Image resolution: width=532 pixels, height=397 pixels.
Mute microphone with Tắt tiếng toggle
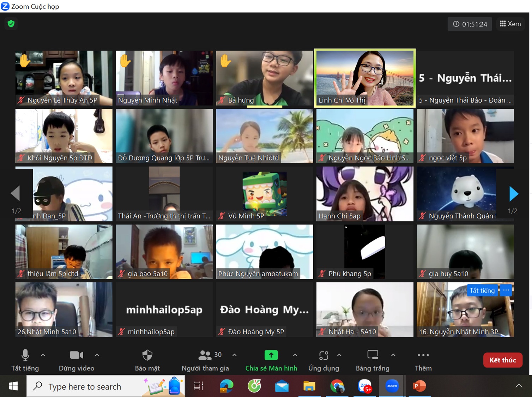point(25,355)
